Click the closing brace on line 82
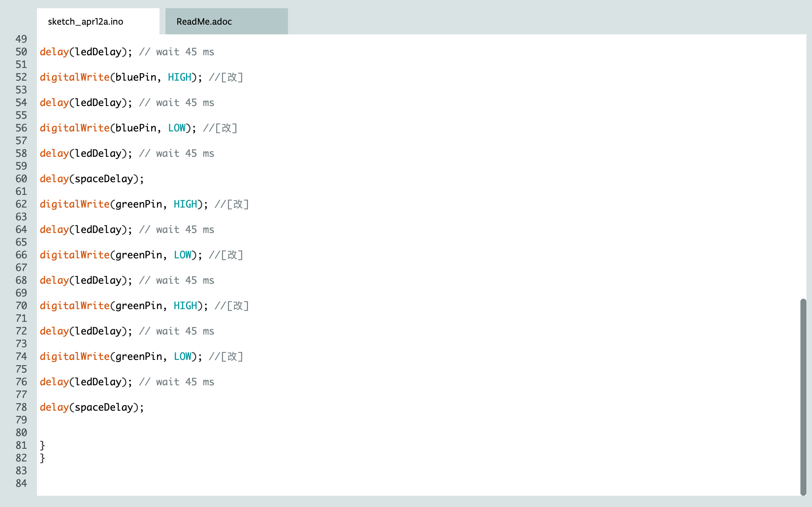The height and width of the screenshot is (507, 812). click(42, 458)
